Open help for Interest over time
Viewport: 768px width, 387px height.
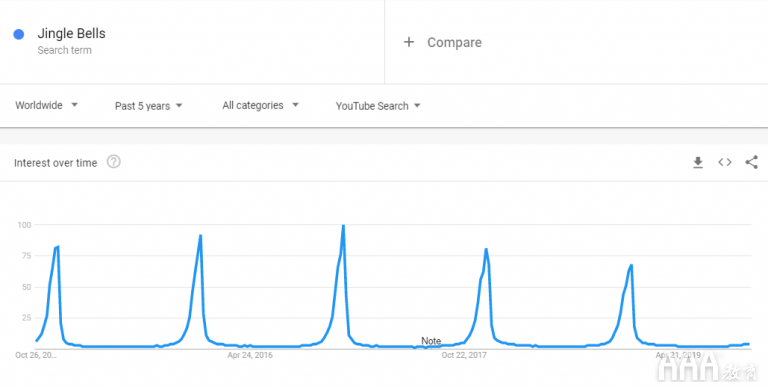(114, 162)
